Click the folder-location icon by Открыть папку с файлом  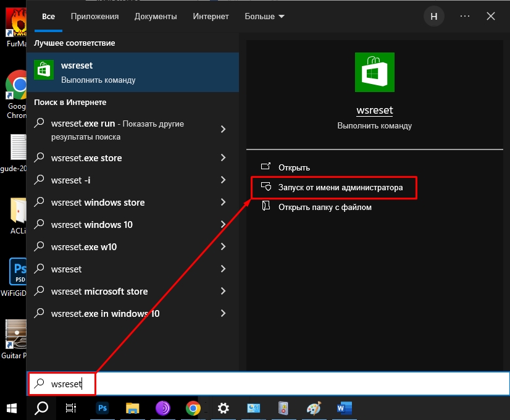(265, 206)
